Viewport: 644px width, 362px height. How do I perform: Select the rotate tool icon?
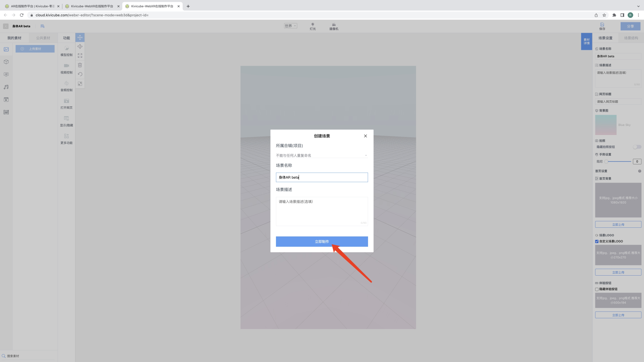80,46
